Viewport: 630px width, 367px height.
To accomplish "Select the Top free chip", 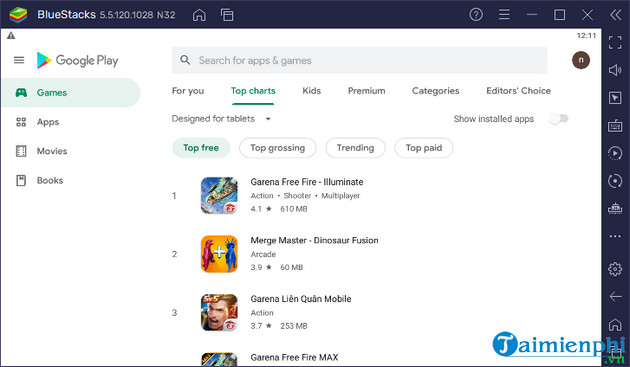I will [x=201, y=148].
